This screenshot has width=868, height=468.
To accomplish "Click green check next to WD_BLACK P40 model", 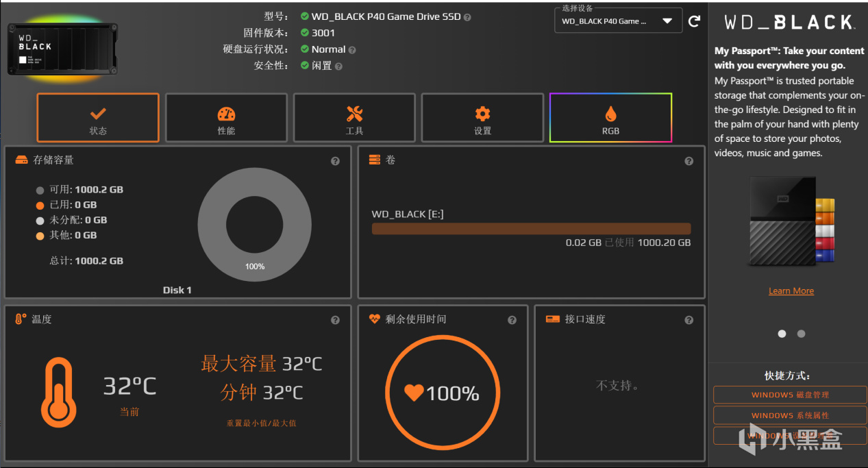I will click(305, 16).
